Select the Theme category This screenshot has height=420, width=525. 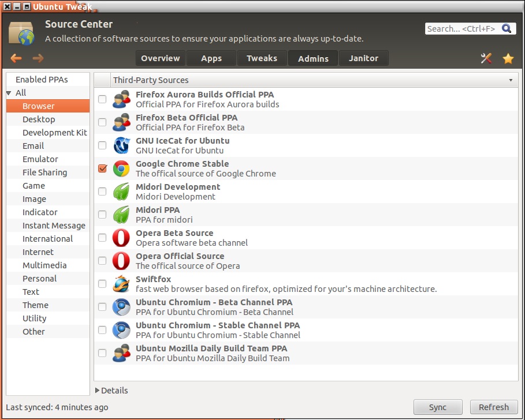click(48, 305)
